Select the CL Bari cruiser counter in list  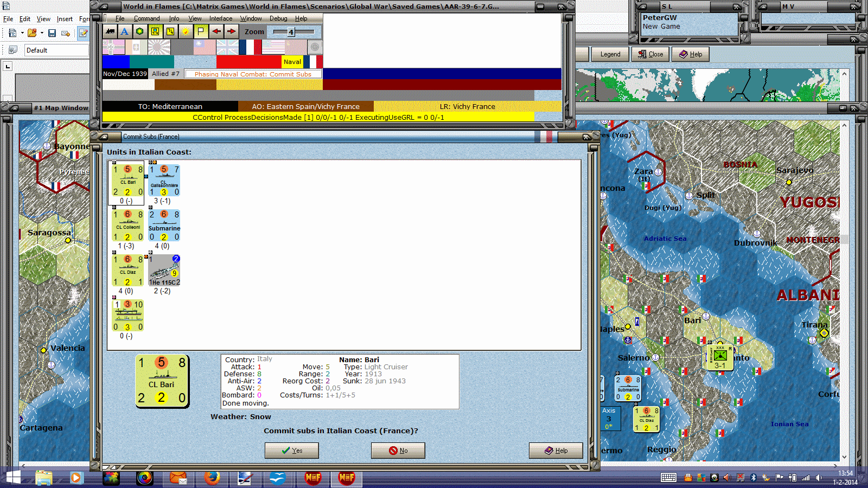click(x=127, y=180)
